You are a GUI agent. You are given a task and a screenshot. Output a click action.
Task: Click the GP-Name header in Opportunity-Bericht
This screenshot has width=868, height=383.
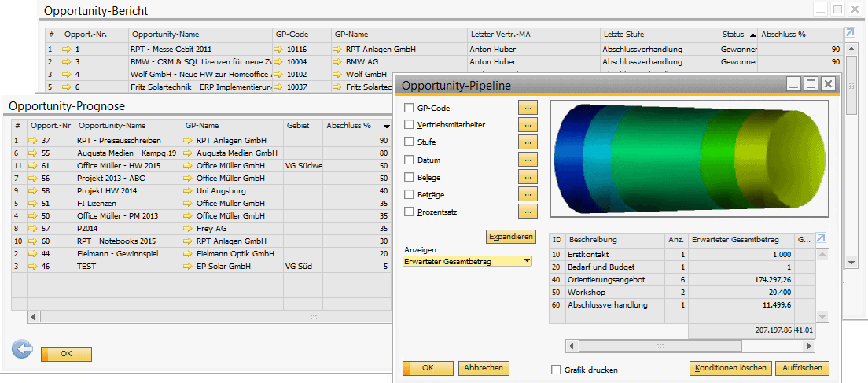click(x=399, y=35)
